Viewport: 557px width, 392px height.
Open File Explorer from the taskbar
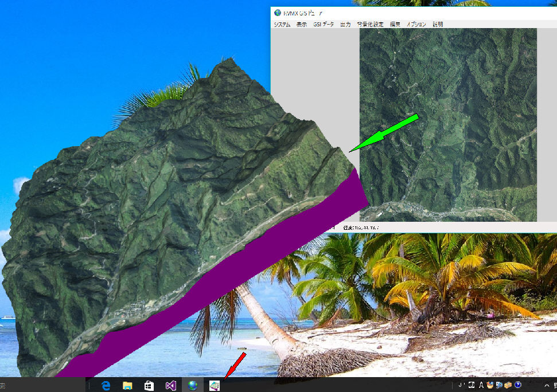[127, 385]
